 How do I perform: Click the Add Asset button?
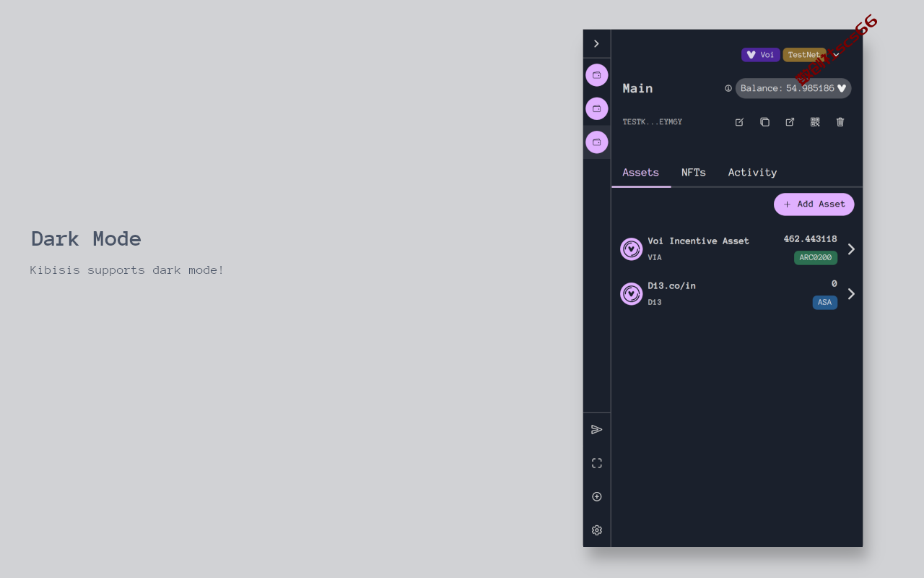click(814, 204)
